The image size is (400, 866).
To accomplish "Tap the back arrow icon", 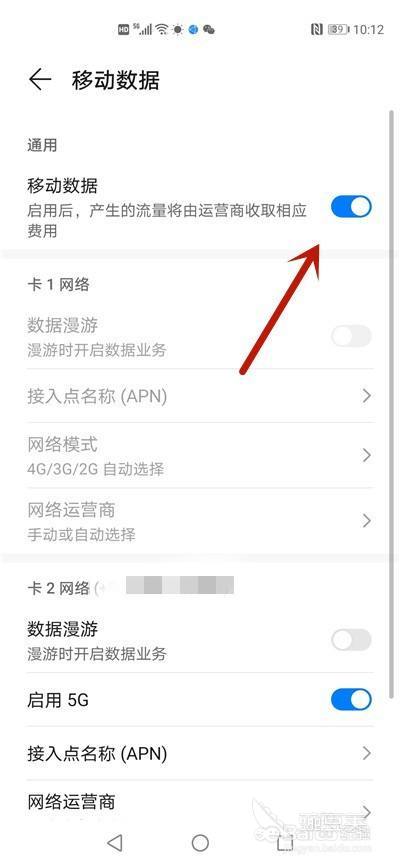I will 40,80.
